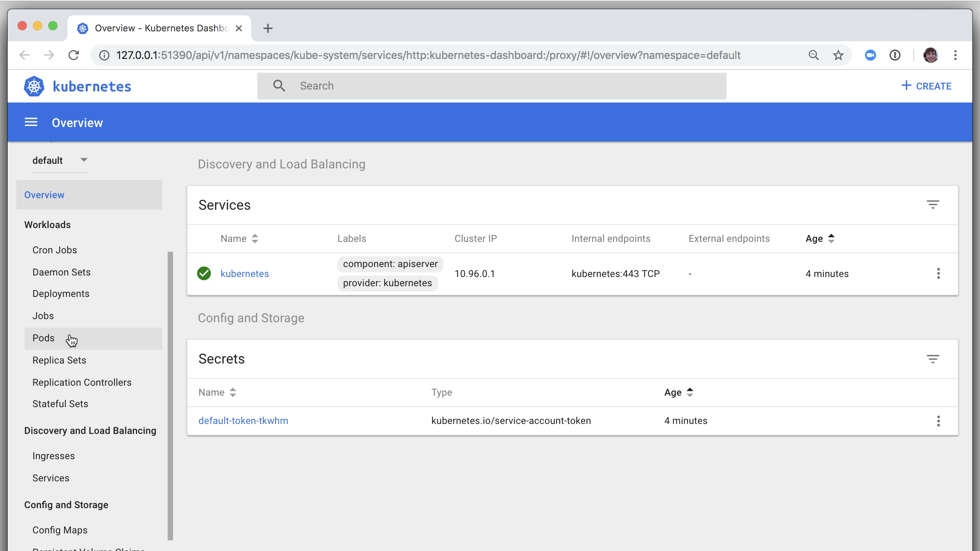Open Replica Sets in sidebar
The width and height of the screenshot is (980, 551).
tap(59, 360)
